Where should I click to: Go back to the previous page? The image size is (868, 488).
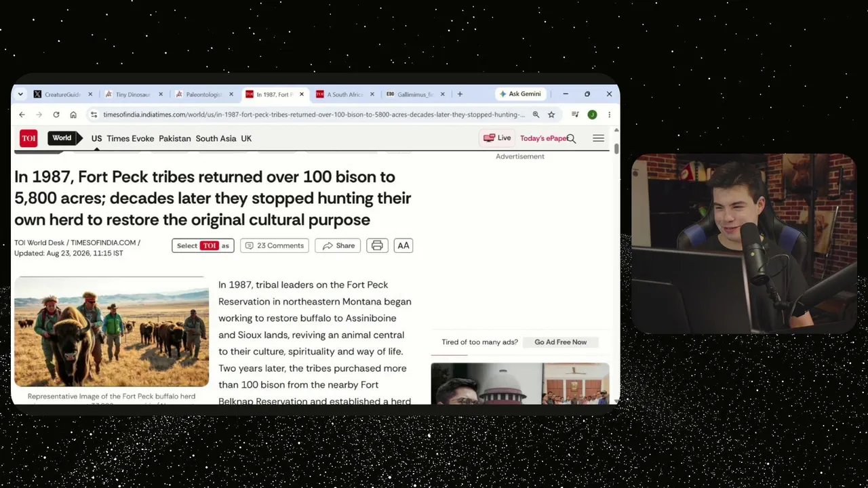(x=22, y=115)
